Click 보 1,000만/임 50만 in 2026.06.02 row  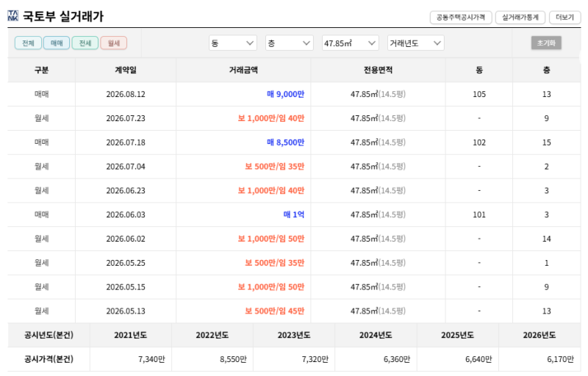click(x=271, y=239)
